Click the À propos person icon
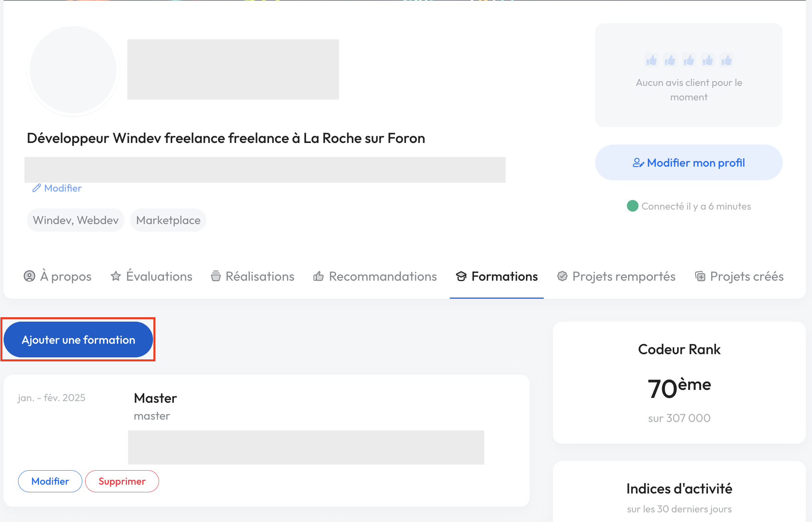 pos(29,276)
